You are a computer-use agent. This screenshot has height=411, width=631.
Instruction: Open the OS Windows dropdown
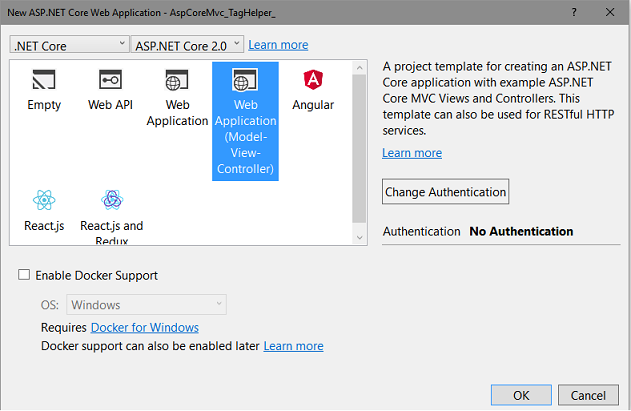tap(146, 304)
